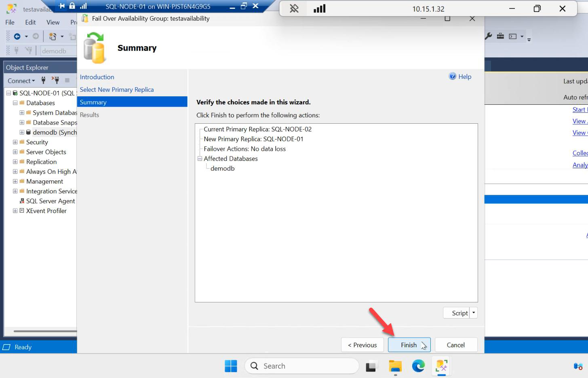Click the wrench Properties toolbar icon

pyautogui.click(x=489, y=36)
